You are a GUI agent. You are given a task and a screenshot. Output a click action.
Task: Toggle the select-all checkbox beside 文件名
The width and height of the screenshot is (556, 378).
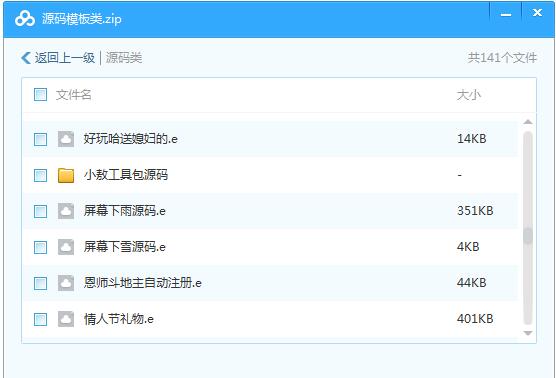click(x=40, y=95)
